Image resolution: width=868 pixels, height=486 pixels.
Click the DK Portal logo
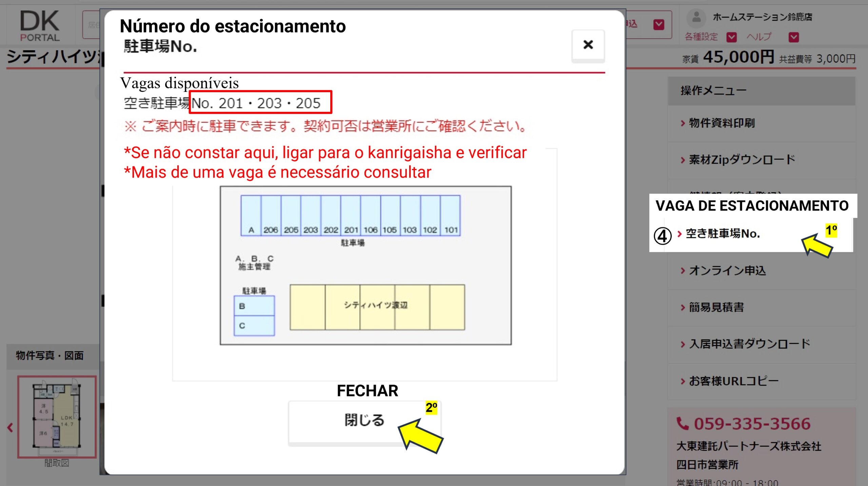[x=40, y=26]
